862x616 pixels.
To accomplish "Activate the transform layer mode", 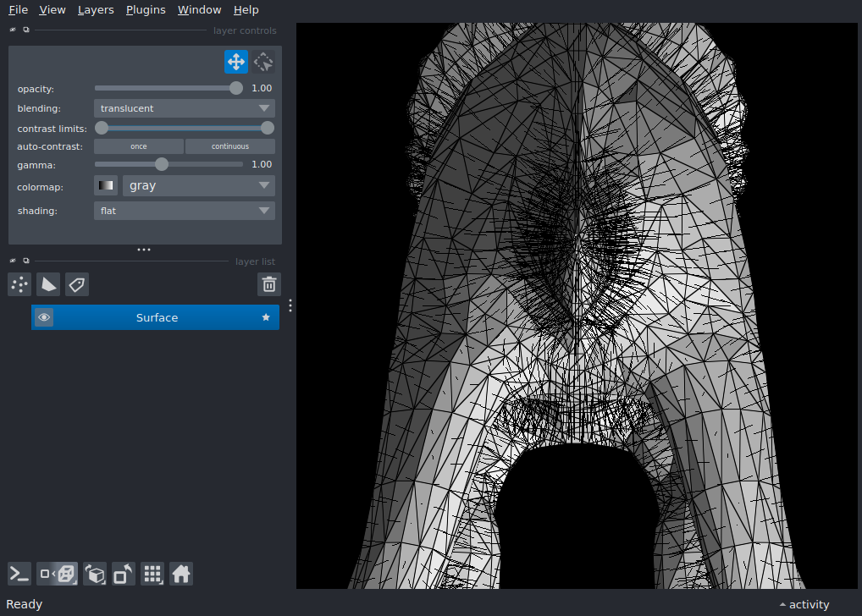I will 262,61.
